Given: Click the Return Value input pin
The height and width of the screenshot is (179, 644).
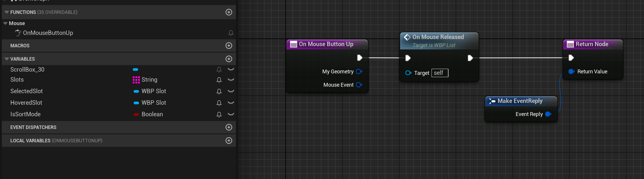Looking at the screenshot, I should point(572,71).
